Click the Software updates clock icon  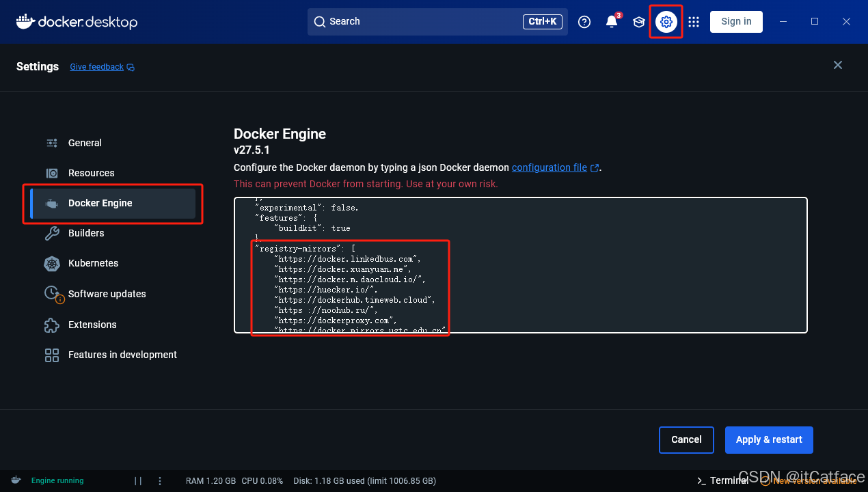[53, 294]
